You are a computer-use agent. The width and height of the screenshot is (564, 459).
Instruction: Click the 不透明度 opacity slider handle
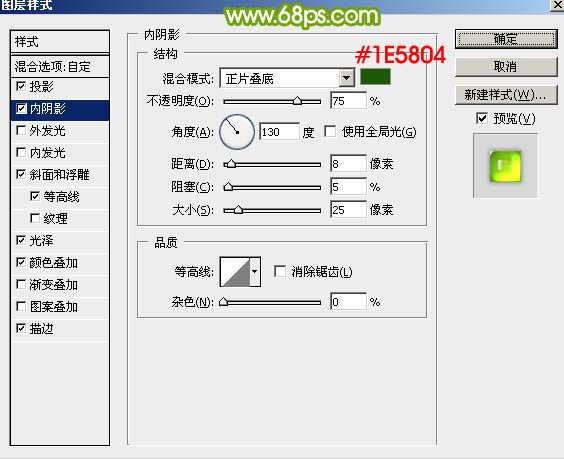[297, 101]
